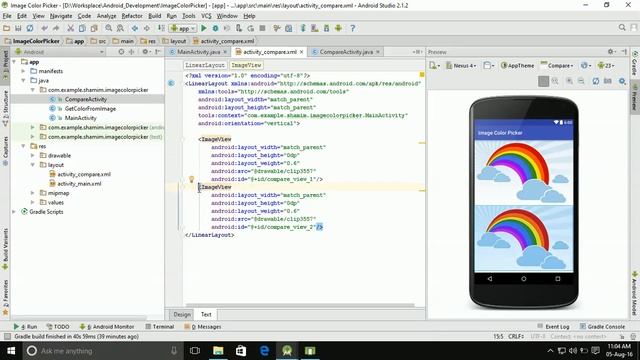Click the Find magnifier icon
The height and width of the screenshot is (360, 640).
[x=109, y=28]
